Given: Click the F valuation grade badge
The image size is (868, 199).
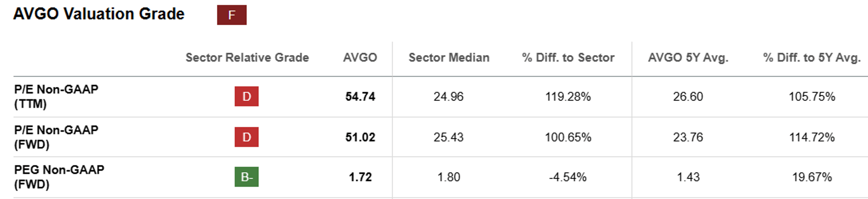Looking at the screenshot, I should [x=232, y=15].
